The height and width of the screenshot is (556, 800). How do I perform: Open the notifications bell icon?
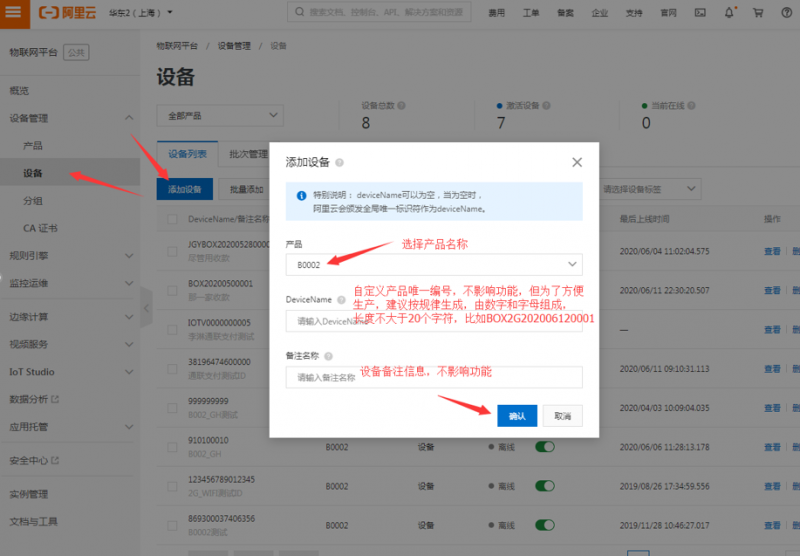729,13
